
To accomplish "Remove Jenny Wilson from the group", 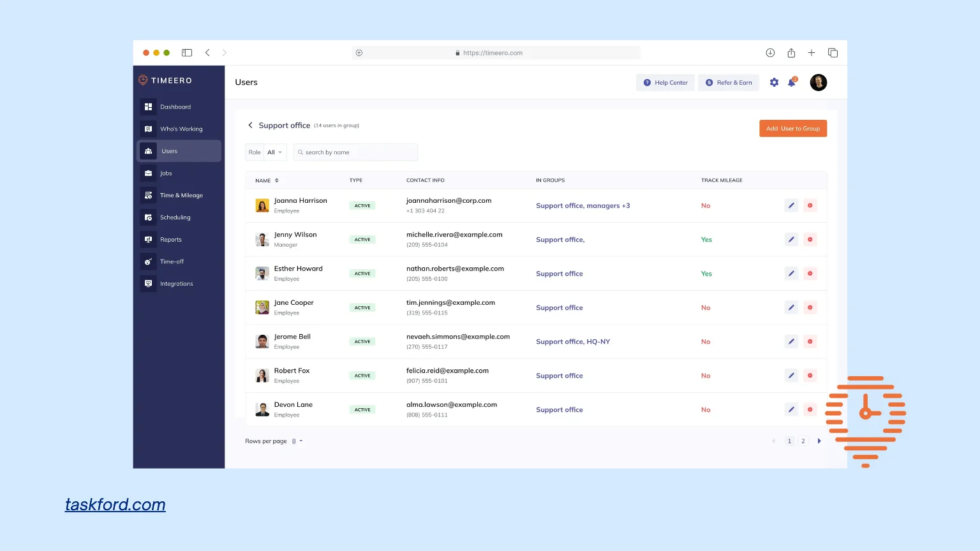I will point(810,240).
